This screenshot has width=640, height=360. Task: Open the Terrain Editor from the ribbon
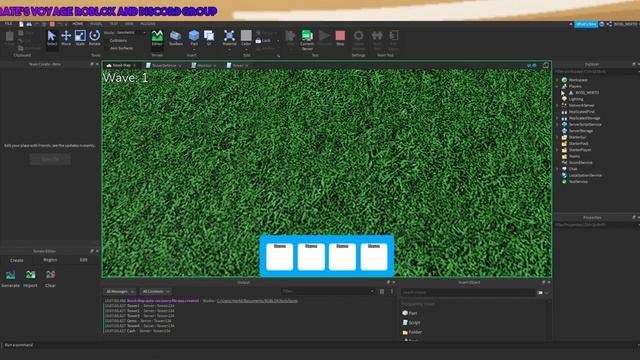tap(157, 38)
